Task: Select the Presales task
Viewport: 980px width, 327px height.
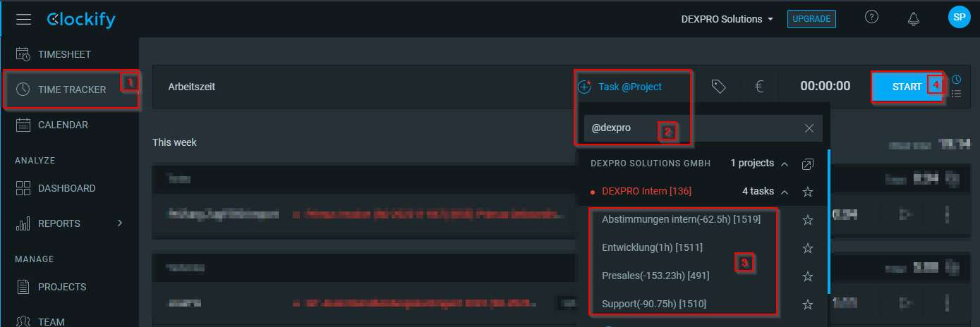Action: pyautogui.click(x=655, y=276)
